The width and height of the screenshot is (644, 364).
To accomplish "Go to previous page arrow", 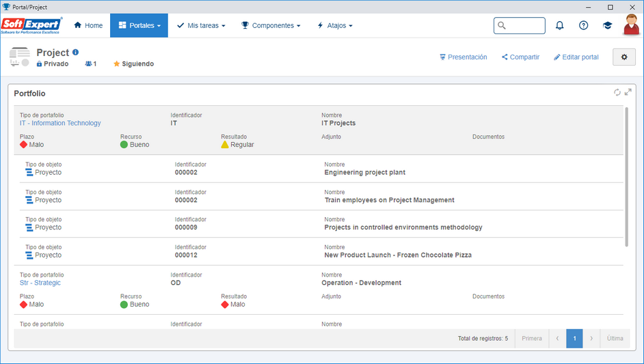I will point(557,339).
